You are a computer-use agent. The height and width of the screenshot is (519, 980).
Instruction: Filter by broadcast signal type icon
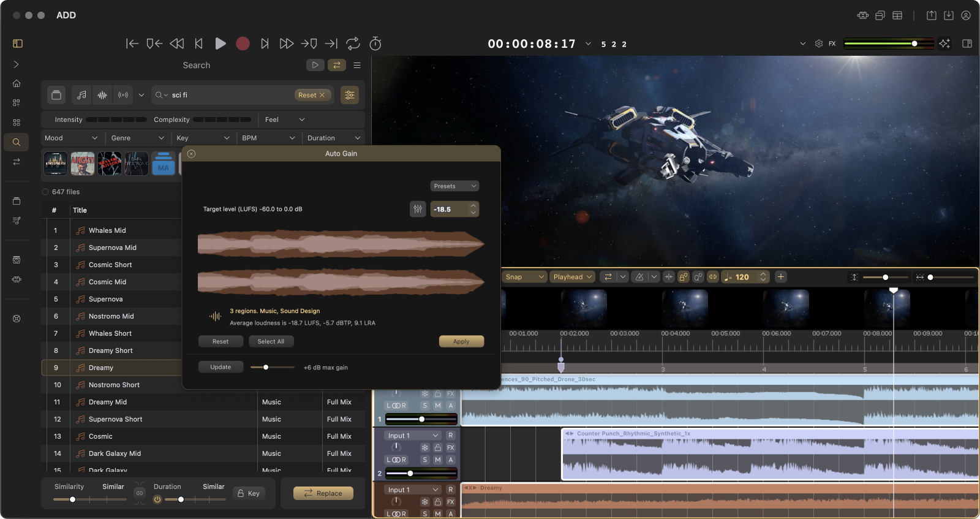click(x=123, y=95)
